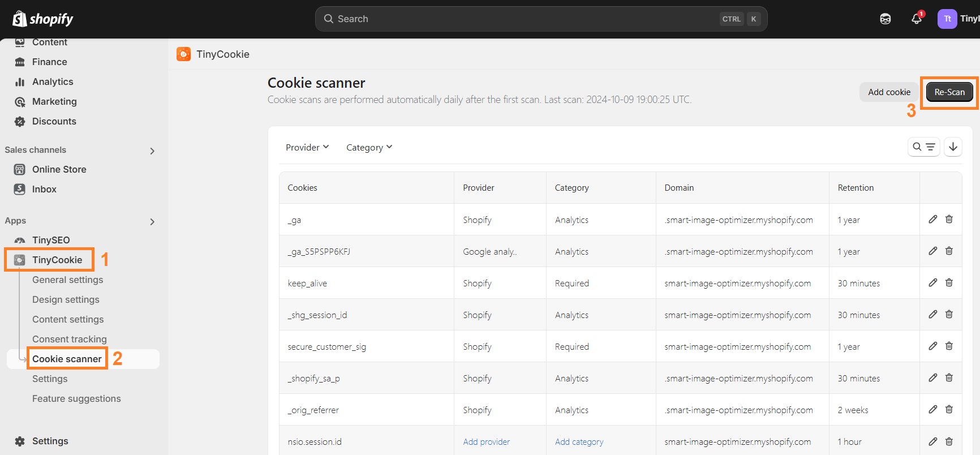980x455 pixels.
Task: Click the TinyCookie title in the page header
Action: [223, 54]
